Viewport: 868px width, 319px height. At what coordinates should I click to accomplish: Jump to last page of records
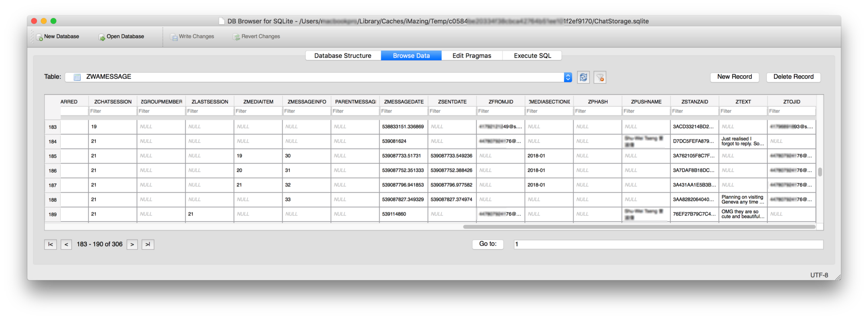coord(148,245)
